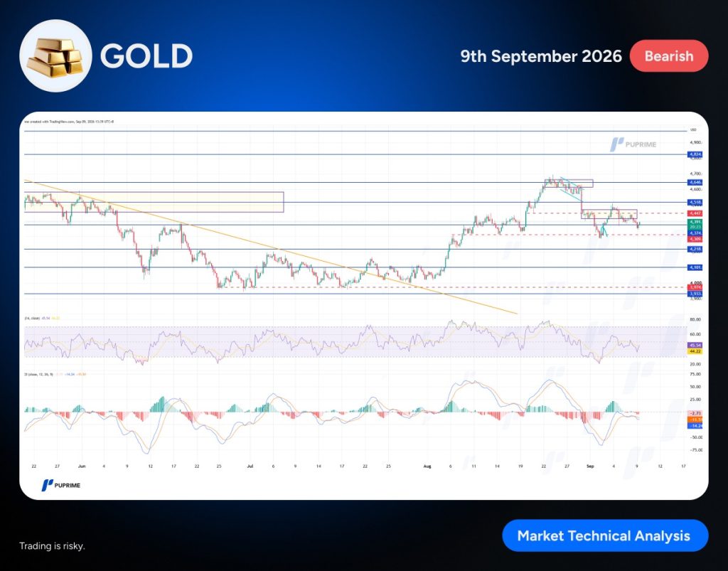The width and height of the screenshot is (728, 571).
Task: Click the blue 3,933 price label
Action: click(695, 294)
